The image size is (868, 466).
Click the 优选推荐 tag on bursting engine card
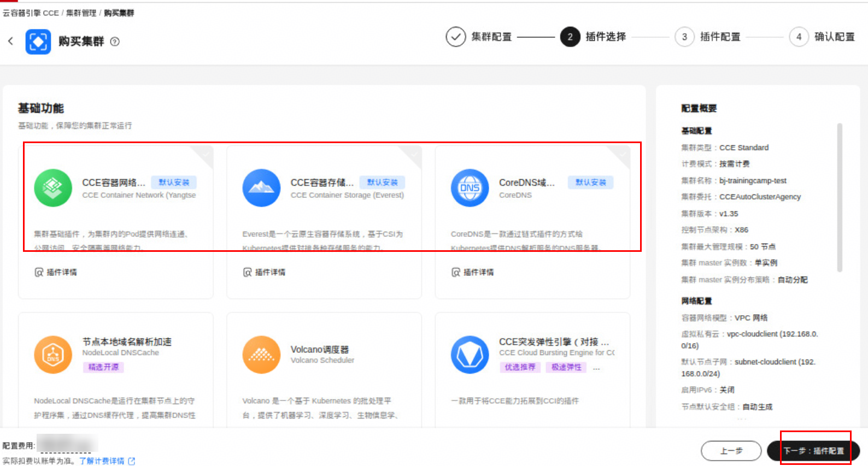coord(520,367)
